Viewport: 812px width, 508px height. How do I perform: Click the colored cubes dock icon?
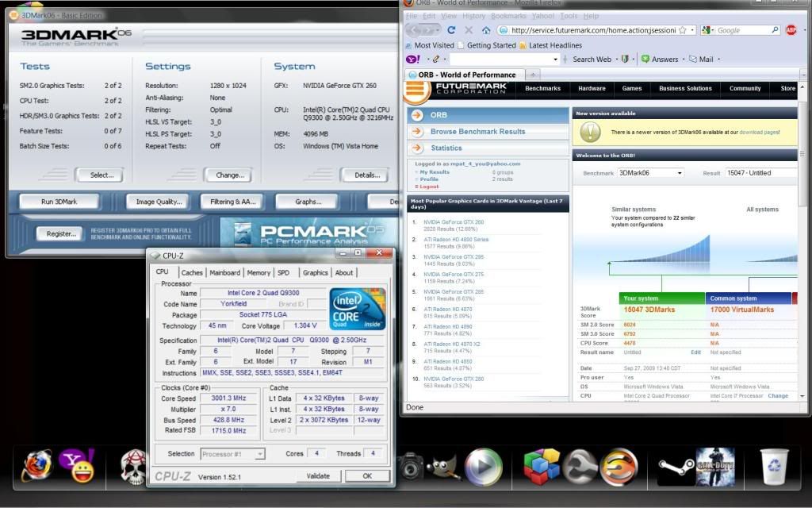click(x=542, y=466)
